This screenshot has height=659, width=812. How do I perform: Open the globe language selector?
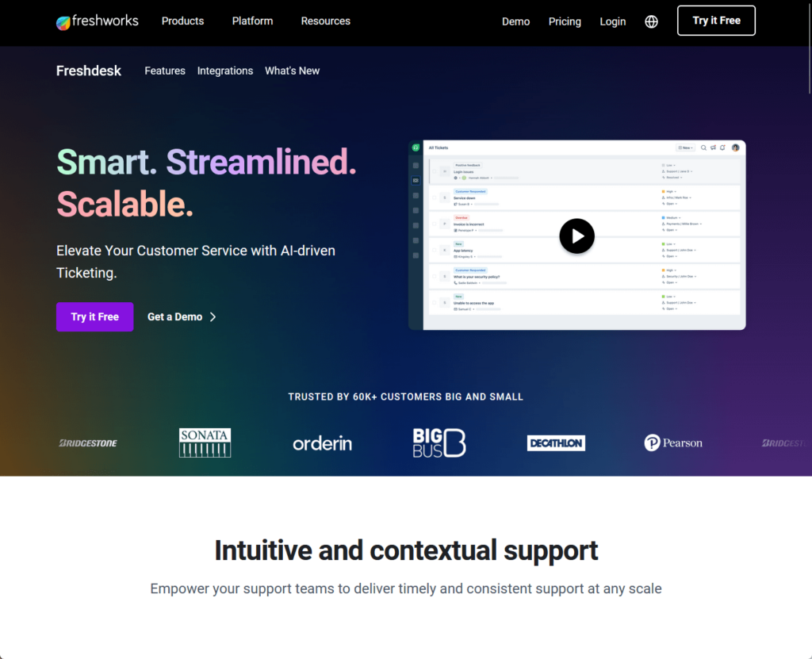651,21
